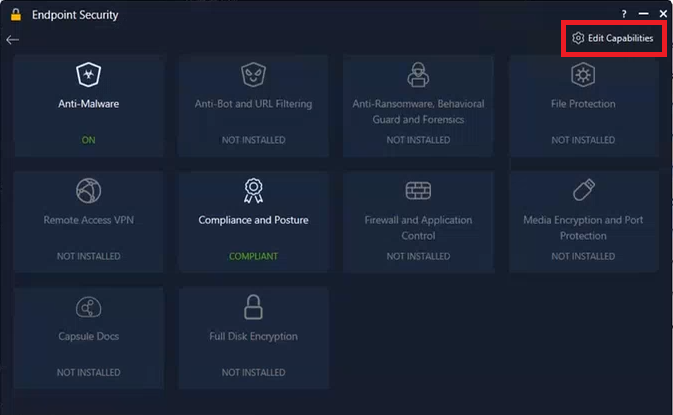Click the yellow lock icon in the title bar
This screenshot has width=673, height=415.
coord(16,15)
